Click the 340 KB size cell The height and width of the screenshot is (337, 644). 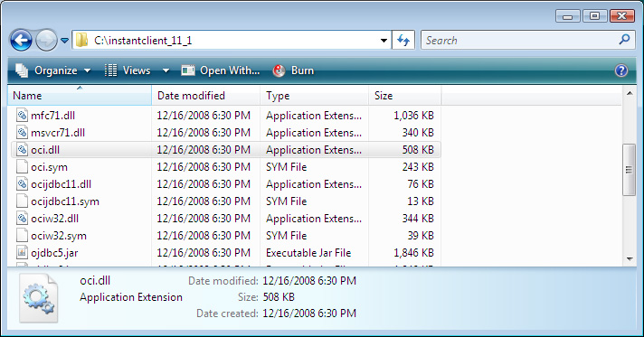pos(418,133)
